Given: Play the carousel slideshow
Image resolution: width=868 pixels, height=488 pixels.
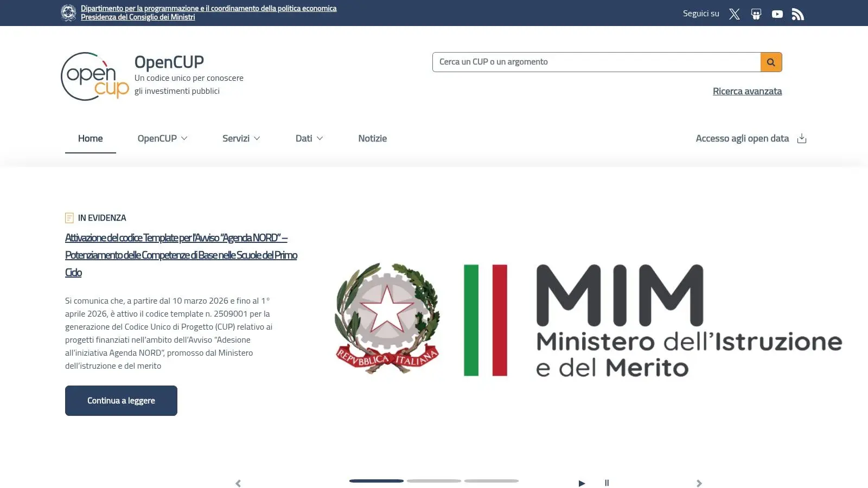Looking at the screenshot, I should coord(581,483).
